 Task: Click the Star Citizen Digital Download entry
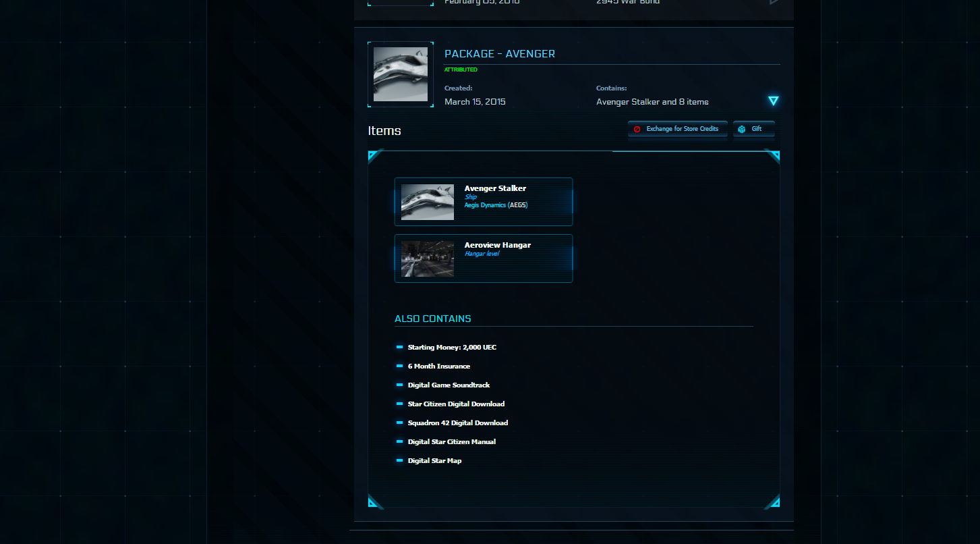point(456,404)
